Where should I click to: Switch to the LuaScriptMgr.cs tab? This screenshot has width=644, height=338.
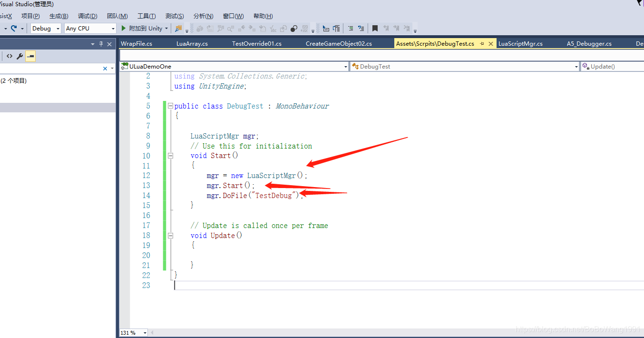click(520, 43)
